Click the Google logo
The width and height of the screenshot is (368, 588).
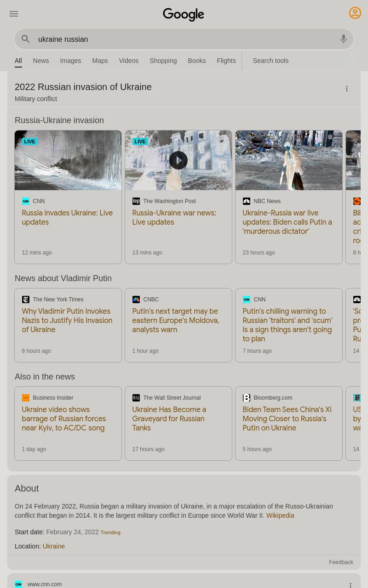(x=184, y=15)
